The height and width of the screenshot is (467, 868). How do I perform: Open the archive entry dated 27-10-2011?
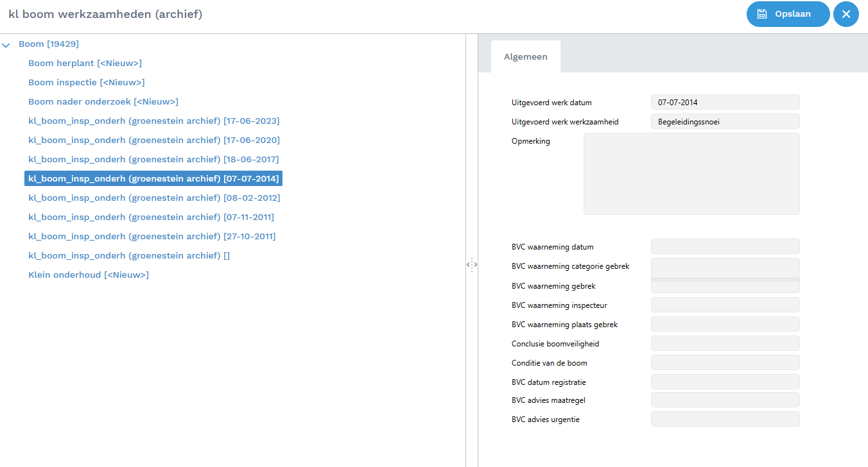pos(152,236)
